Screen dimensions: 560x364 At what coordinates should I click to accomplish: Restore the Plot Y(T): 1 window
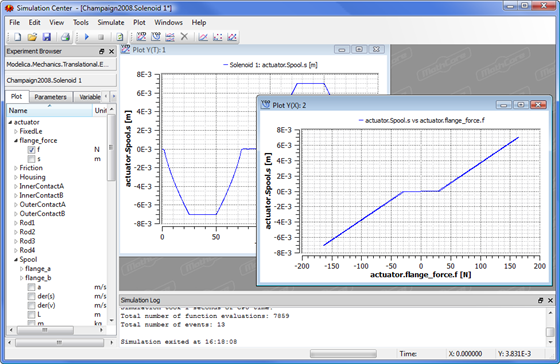(359, 50)
